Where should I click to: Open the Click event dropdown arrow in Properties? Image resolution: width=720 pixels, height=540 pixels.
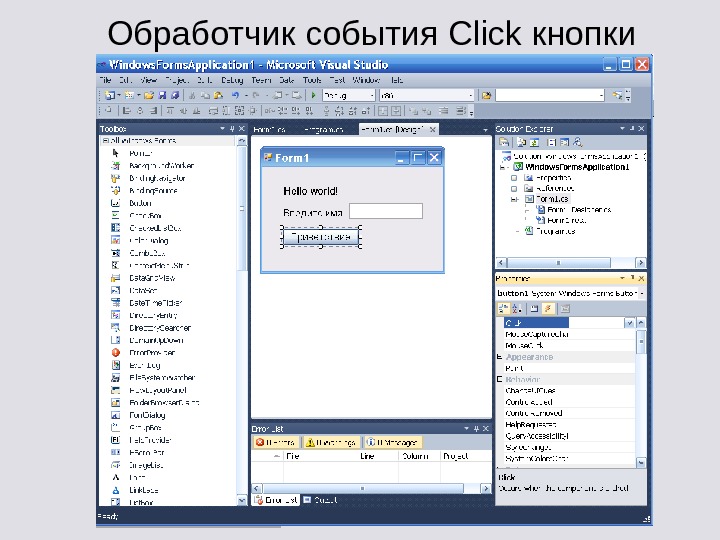click(629, 323)
